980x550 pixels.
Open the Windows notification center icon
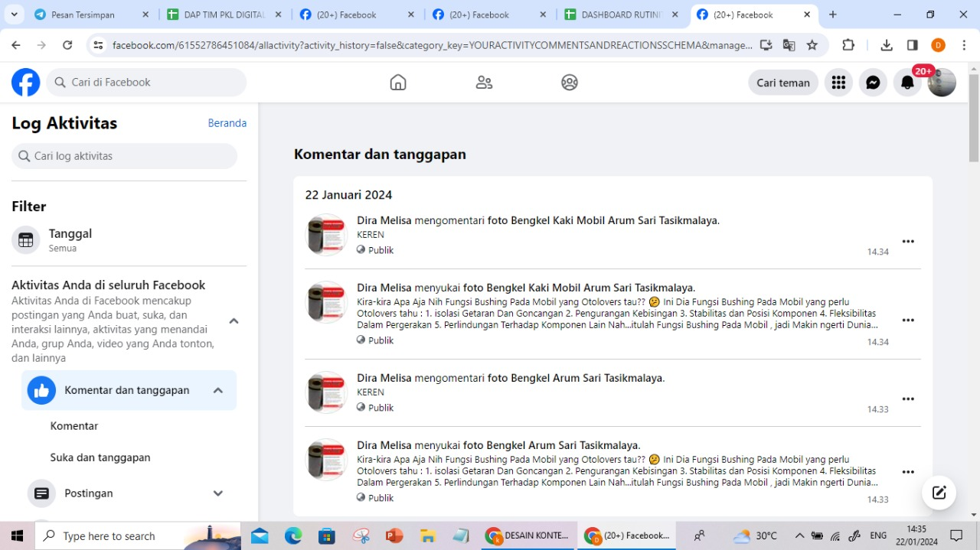956,535
